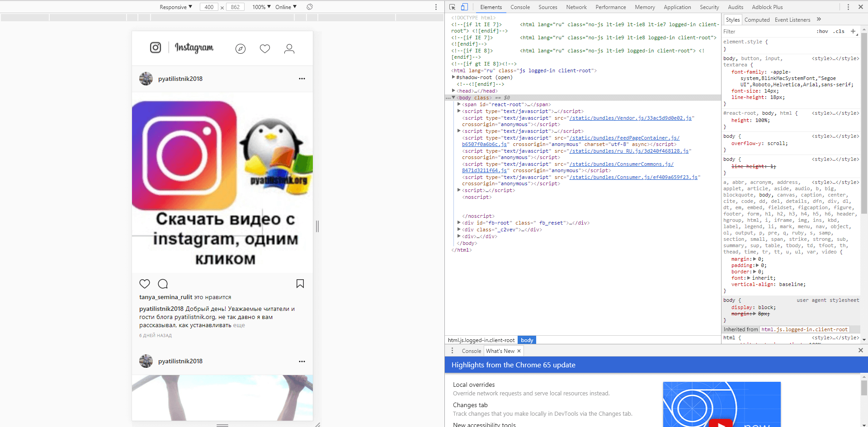Open ru_RU.js script link
The width and height of the screenshot is (868, 427).
629,151
